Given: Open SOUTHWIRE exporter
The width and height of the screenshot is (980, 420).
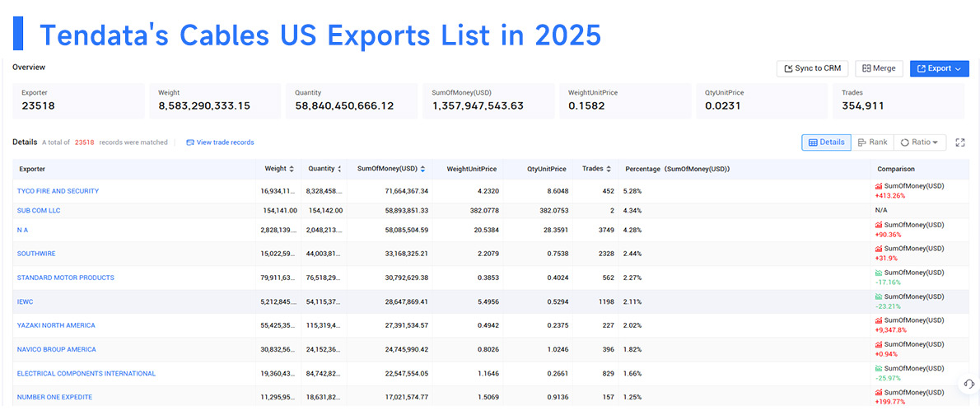Looking at the screenshot, I should coord(36,254).
